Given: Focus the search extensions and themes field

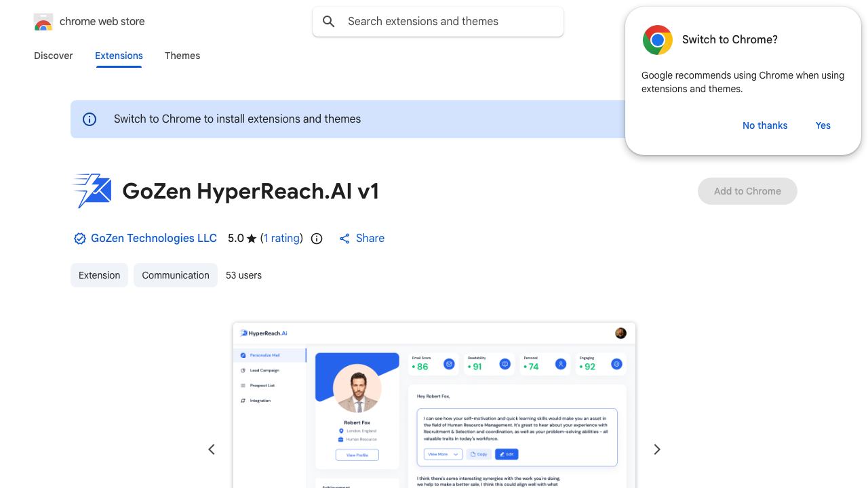Looking at the screenshot, I should pos(438,22).
